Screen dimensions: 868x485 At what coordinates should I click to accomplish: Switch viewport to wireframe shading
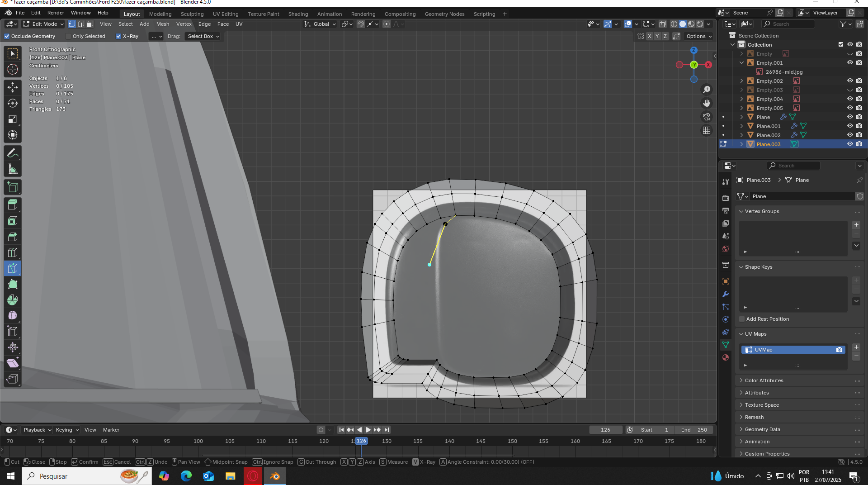[x=674, y=24]
